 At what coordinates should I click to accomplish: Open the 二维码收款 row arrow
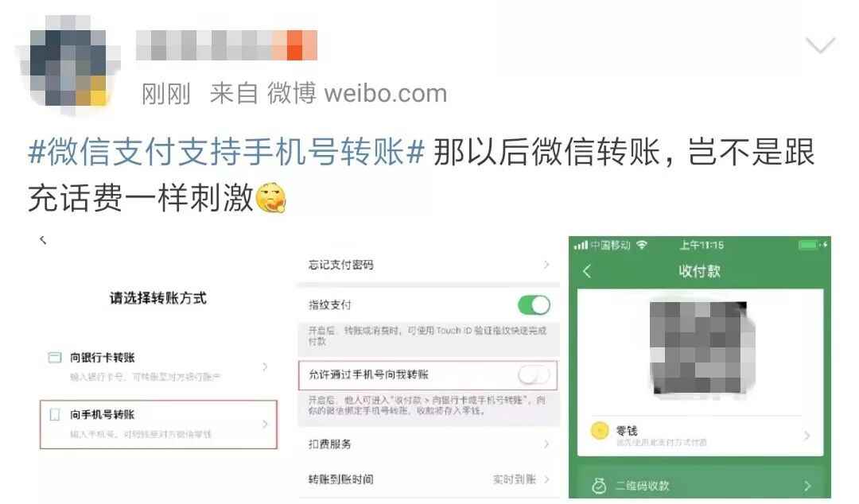[807, 486]
